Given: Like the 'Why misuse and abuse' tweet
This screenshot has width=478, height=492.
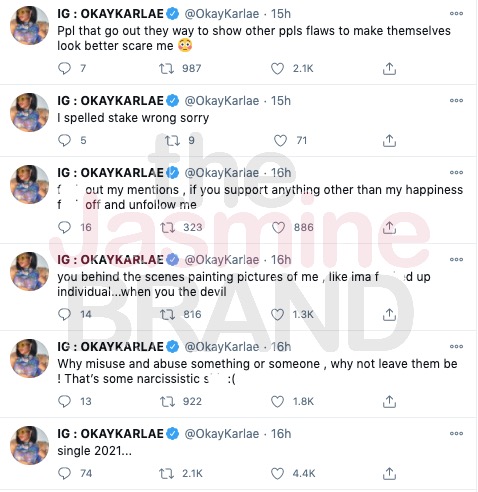Looking at the screenshot, I should point(277,401).
